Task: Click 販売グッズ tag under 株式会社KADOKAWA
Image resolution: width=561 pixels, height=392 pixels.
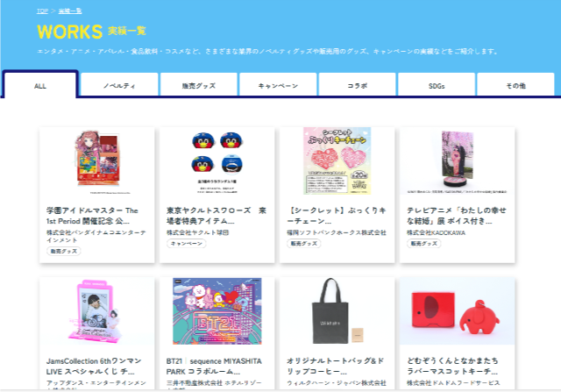Action: [424, 244]
